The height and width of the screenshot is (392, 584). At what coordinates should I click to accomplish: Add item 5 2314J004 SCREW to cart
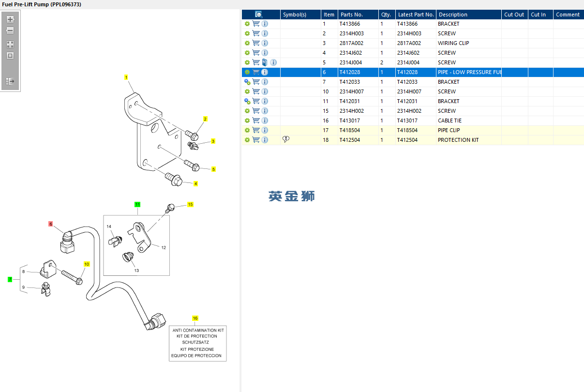tap(256, 62)
